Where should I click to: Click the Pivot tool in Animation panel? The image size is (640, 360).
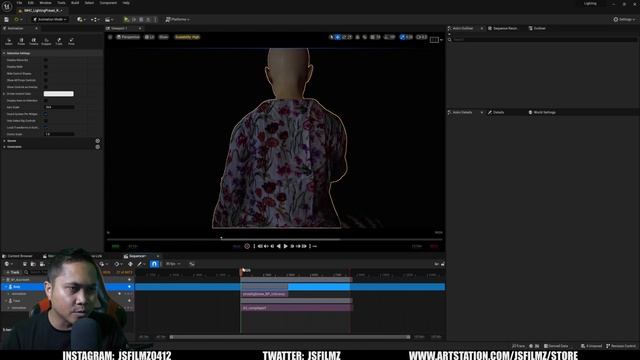coord(71,41)
